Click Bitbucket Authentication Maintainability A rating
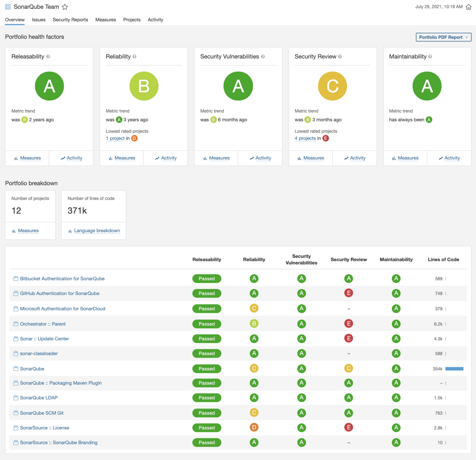 click(396, 278)
